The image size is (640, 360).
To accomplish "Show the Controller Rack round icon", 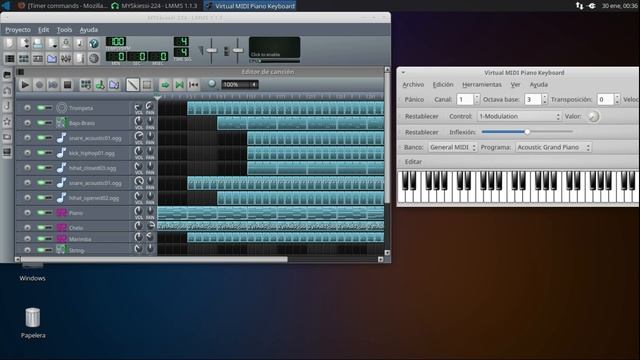I will pos(93,59).
